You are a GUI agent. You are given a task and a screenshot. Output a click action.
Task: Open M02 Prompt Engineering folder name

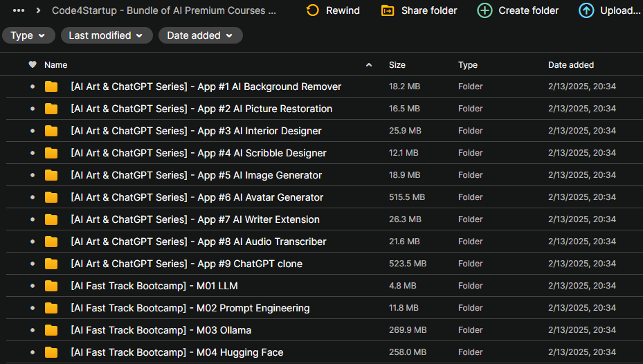[x=190, y=308]
